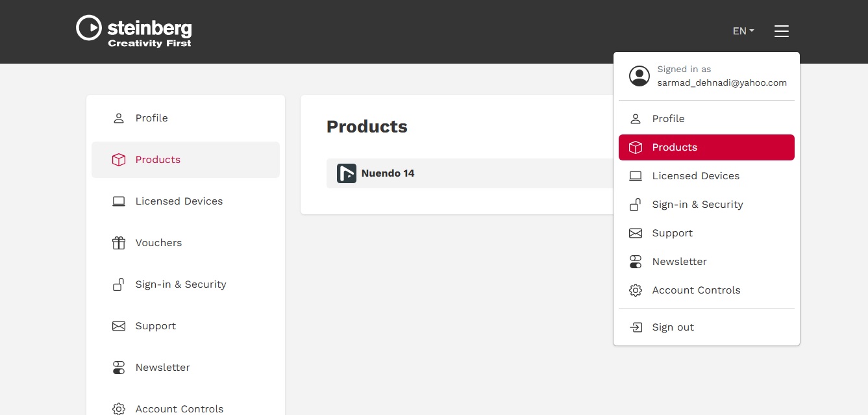Open the EN language dropdown
868x415 pixels.
click(x=743, y=31)
